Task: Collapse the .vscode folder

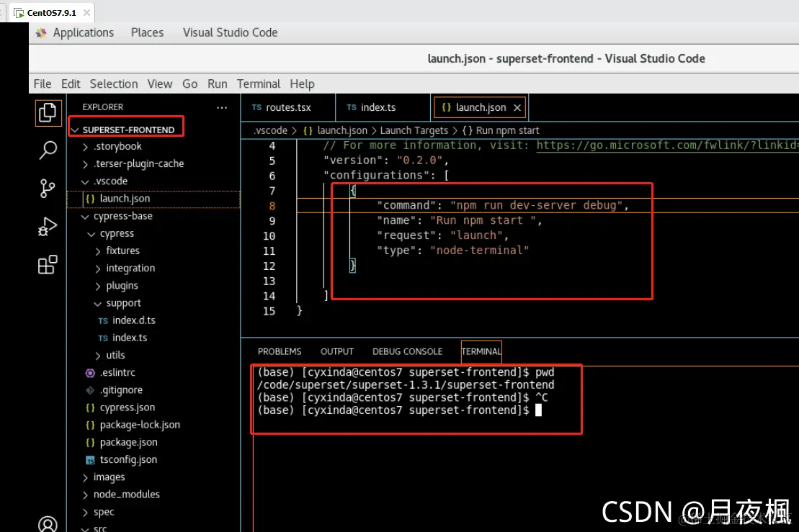Action: [x=85, y=181]
